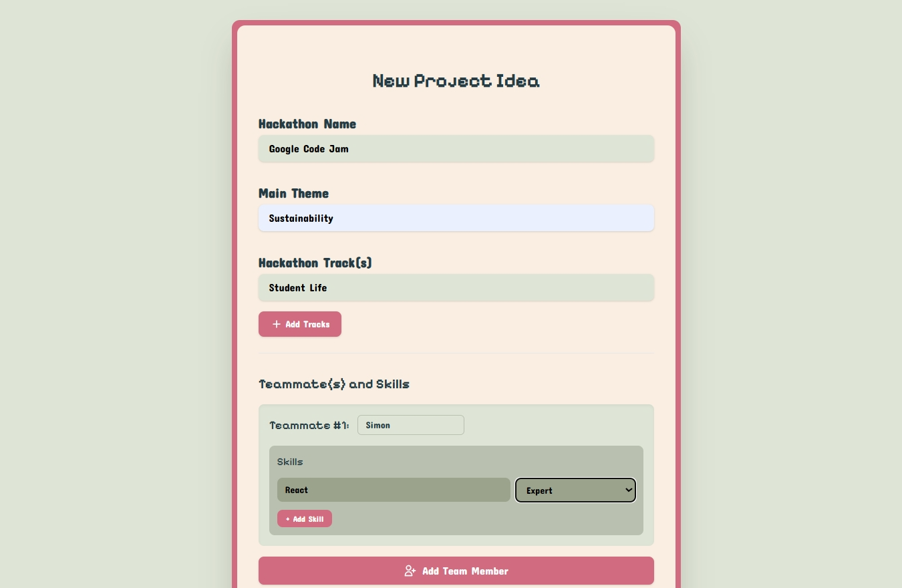Click the Hackathon Name label
The width and height of the screenshot is (902, 588).
(x=307, y=124)
